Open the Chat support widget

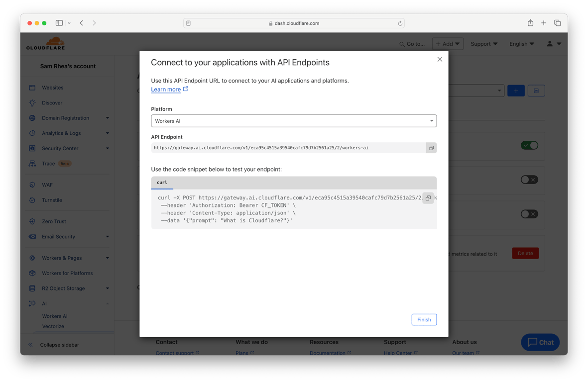[x=540, y=342]
